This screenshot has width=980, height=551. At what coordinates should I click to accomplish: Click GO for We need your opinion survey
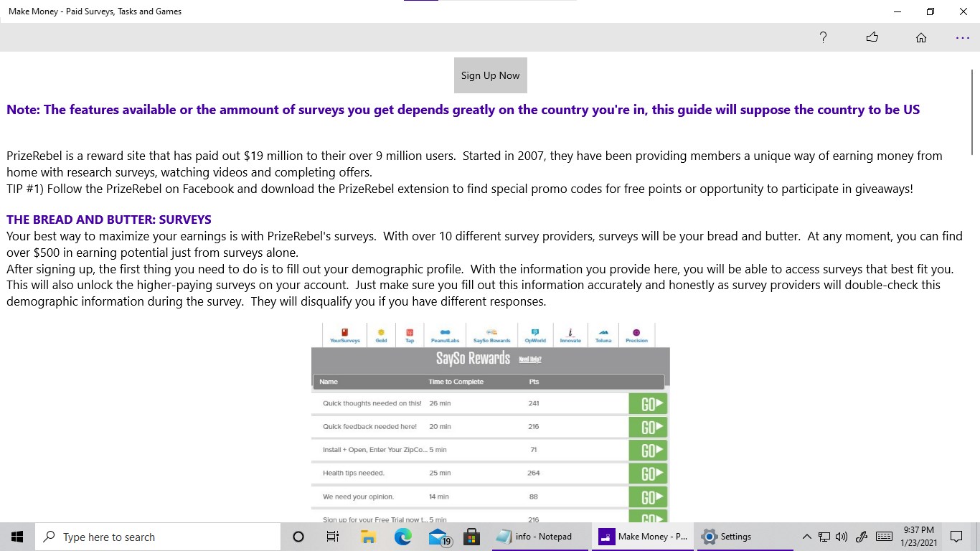coord(648,496)
